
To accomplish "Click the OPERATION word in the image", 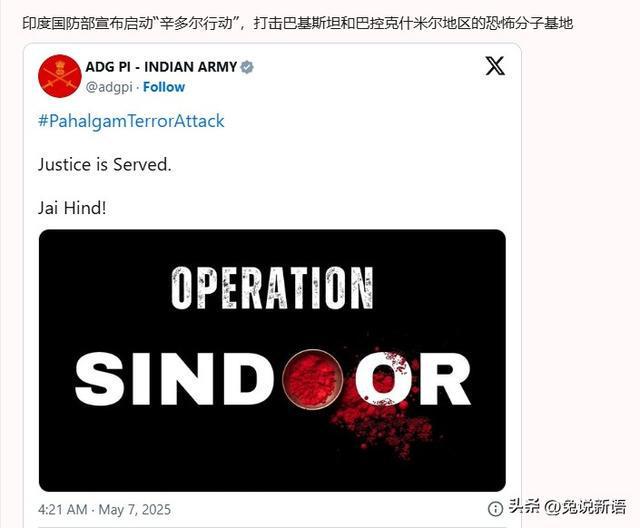I will coord(272,288).
